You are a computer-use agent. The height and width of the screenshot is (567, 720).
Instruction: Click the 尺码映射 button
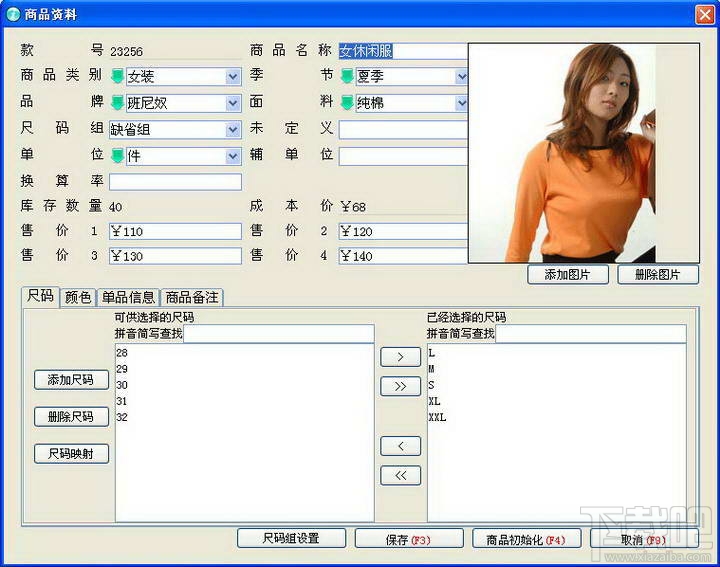pyautogui.click(x=71, y=454)
